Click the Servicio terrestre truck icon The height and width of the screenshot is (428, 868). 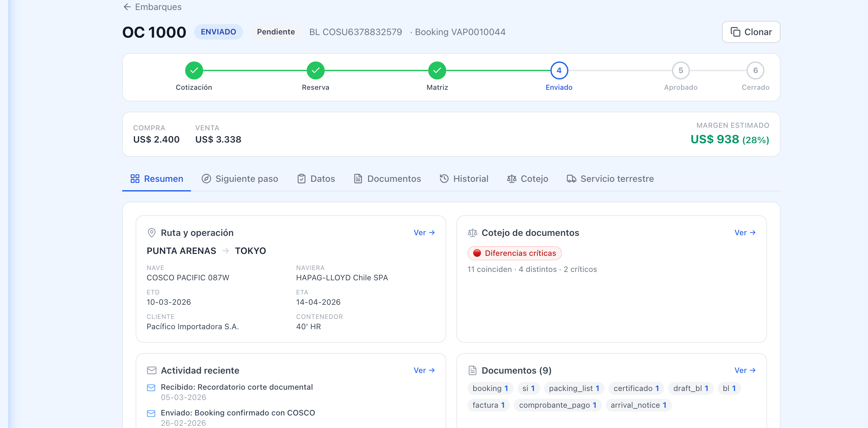572,179
